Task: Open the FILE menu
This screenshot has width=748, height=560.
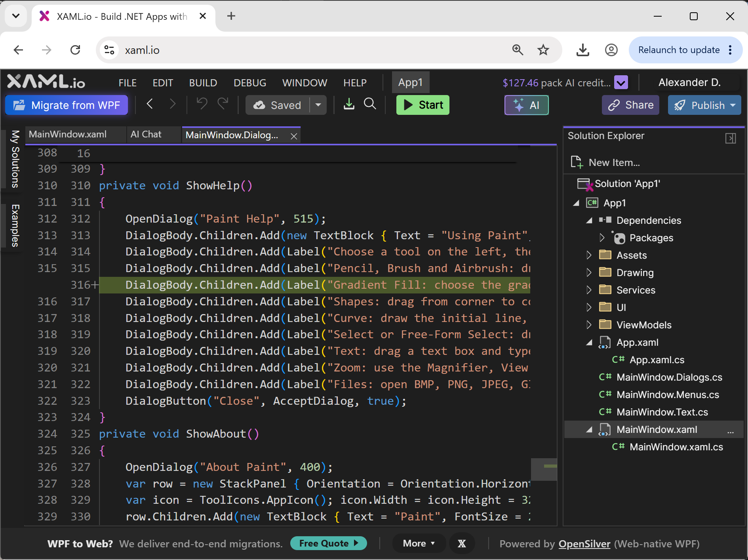Action: tap(128, 83)
